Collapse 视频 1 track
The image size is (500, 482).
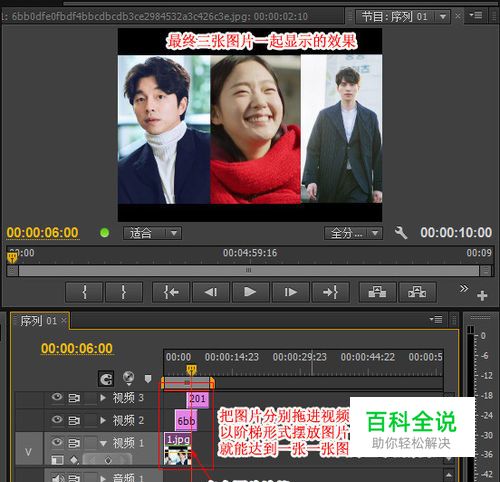click(x=103, y=443)
